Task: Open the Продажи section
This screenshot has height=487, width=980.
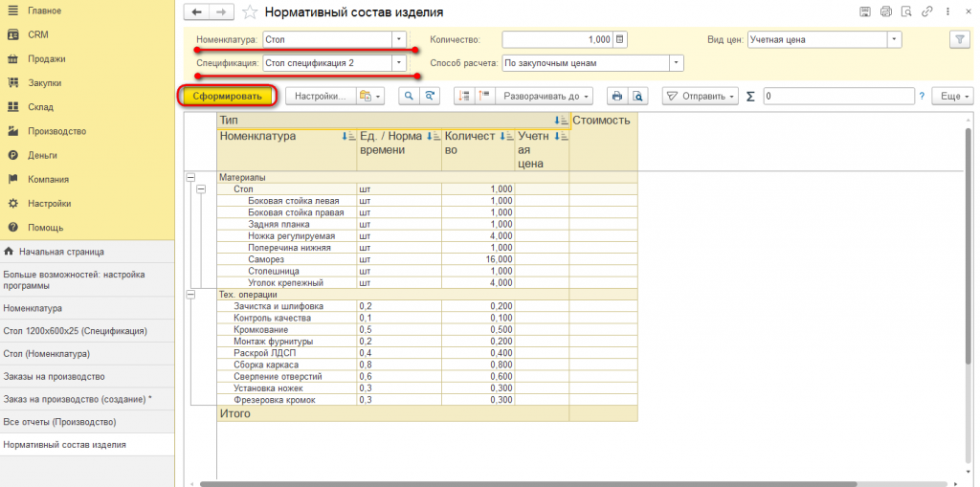Action: (x=46, y=59)
